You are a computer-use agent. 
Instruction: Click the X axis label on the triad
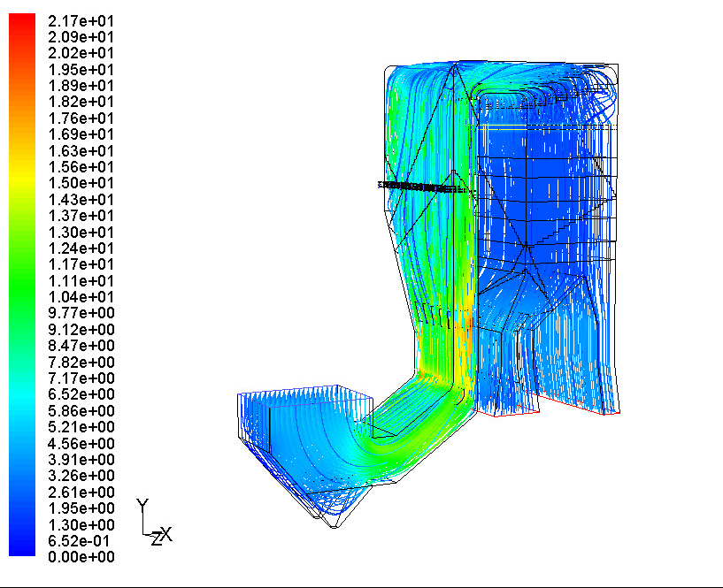(165, 534)
